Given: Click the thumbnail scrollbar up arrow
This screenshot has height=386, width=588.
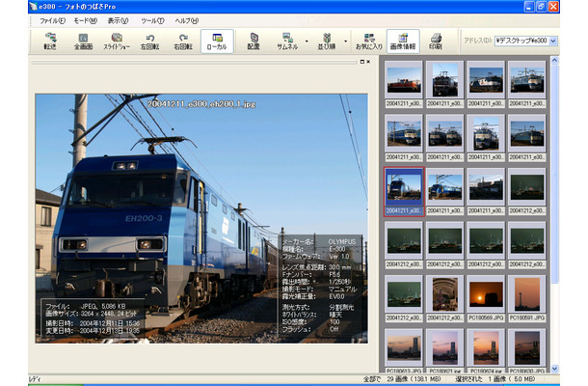Looking at the screenshot, I should [x=554, y=60].
